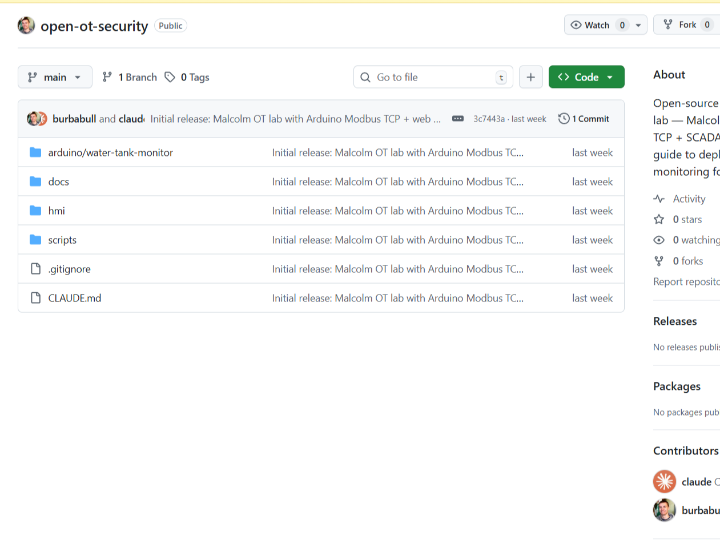Image resolution: width=720 pixels, height=540 pixels.
Task: Open the arduino/water-tank-monitor folder
Action: coord(110,153)
